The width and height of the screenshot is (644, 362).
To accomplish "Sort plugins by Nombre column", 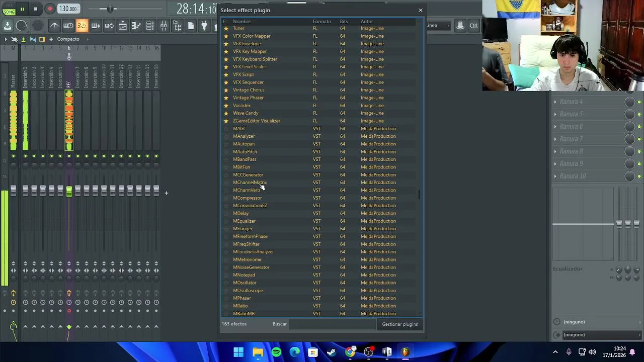I will point(242,22).
